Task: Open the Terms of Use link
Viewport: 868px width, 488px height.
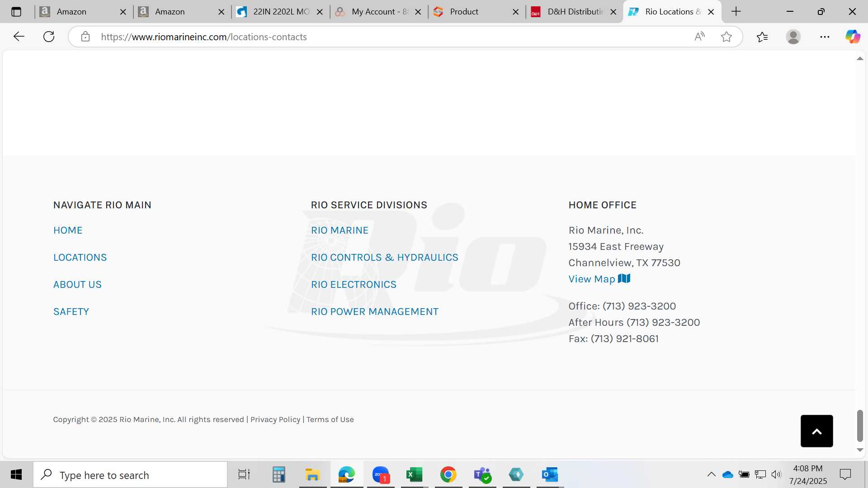Action: point(330,419)
